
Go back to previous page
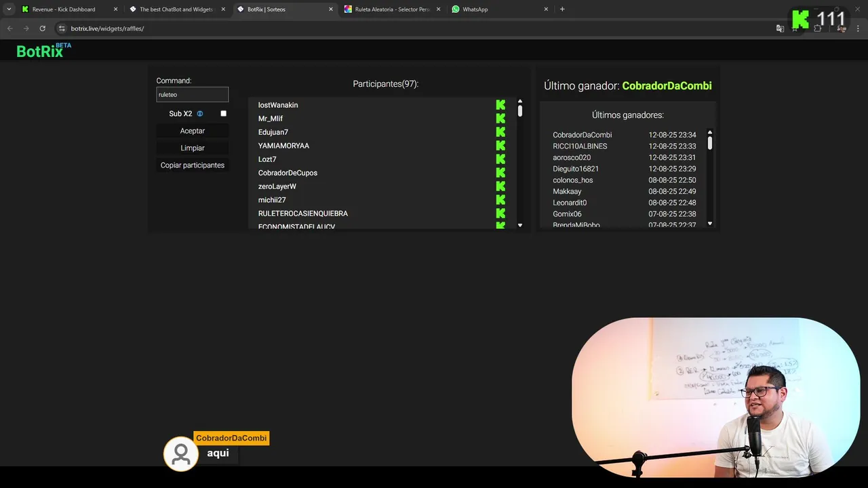pos(9,28)
